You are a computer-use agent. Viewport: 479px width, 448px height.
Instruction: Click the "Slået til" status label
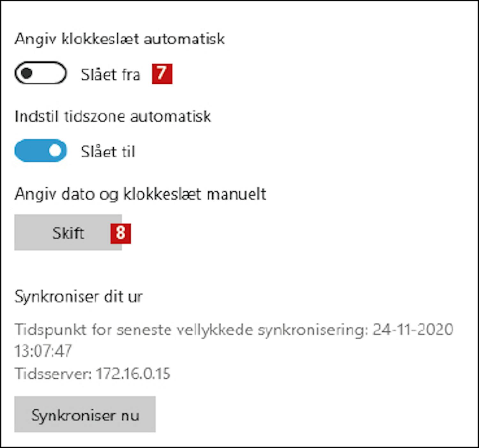(x=108, y=152)
